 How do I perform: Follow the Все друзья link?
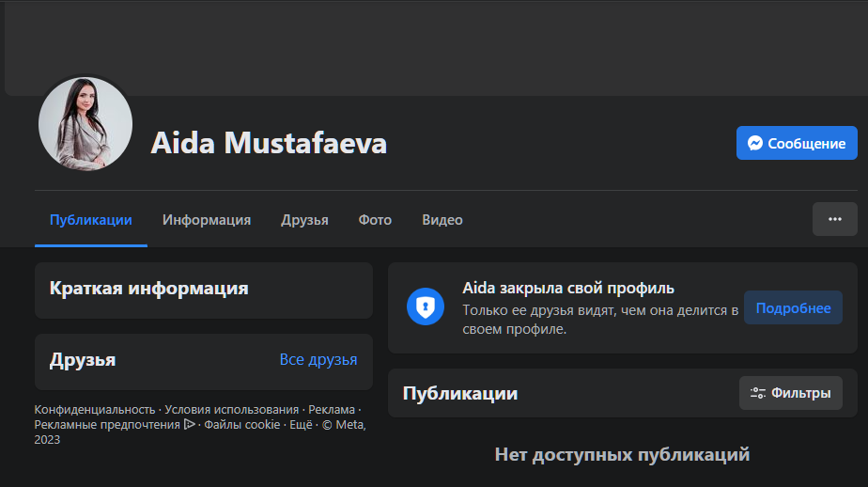click(318, 359)
